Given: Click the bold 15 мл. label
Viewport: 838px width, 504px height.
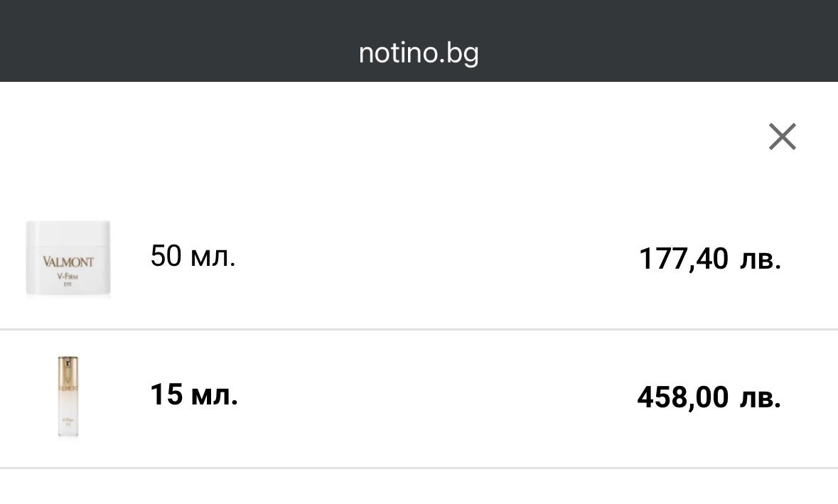Looking at the screenshot, I should coord(193,396).
